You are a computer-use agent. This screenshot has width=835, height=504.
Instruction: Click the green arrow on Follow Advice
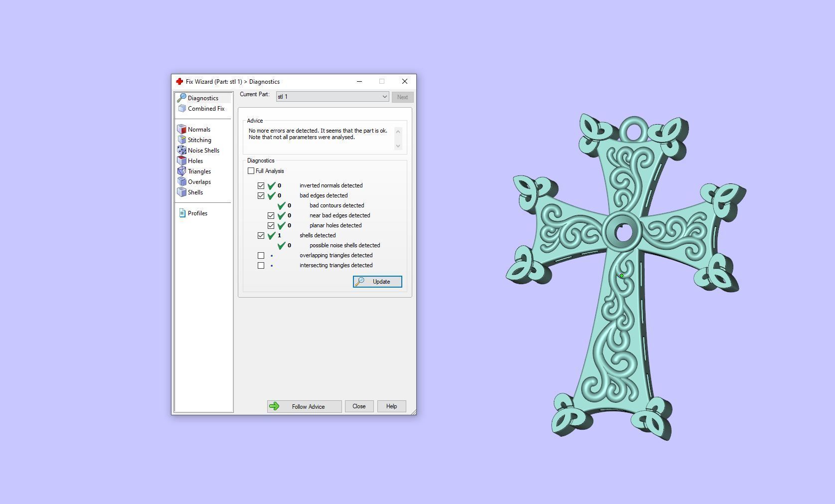coord(274,406)
